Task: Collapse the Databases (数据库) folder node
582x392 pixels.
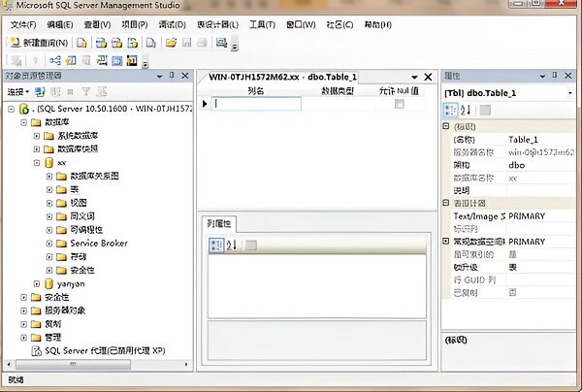Action: pos(23,122)
